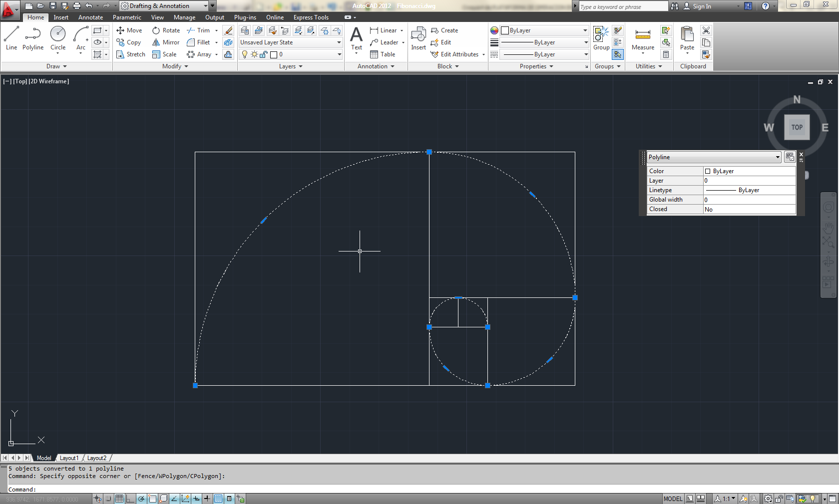Click the Group tool
The height and width of the screenshot is (504, 839).
[x=601, y=38]
